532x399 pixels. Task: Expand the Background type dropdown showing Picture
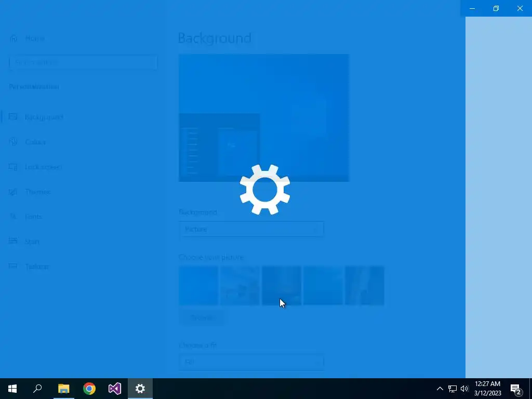pos(251,229)
